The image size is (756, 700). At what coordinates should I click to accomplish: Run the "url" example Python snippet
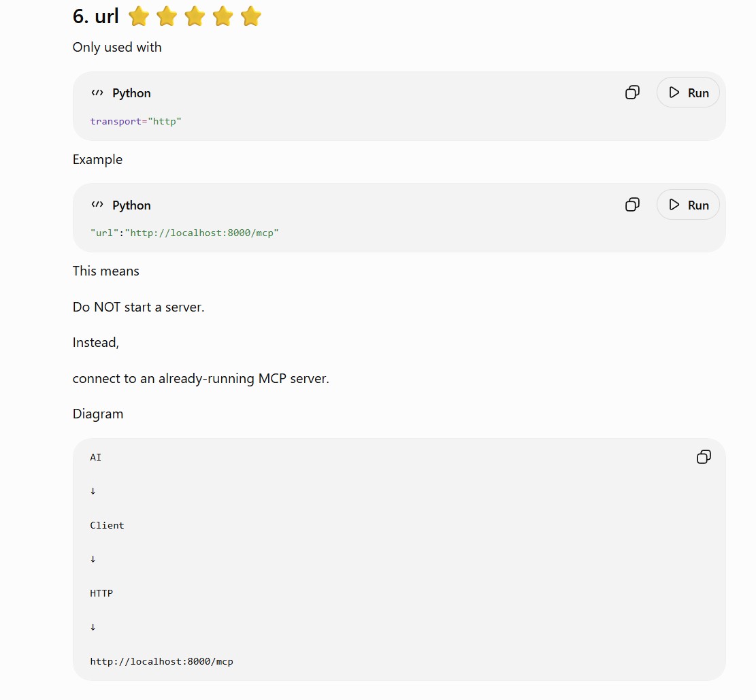point(688,205)
